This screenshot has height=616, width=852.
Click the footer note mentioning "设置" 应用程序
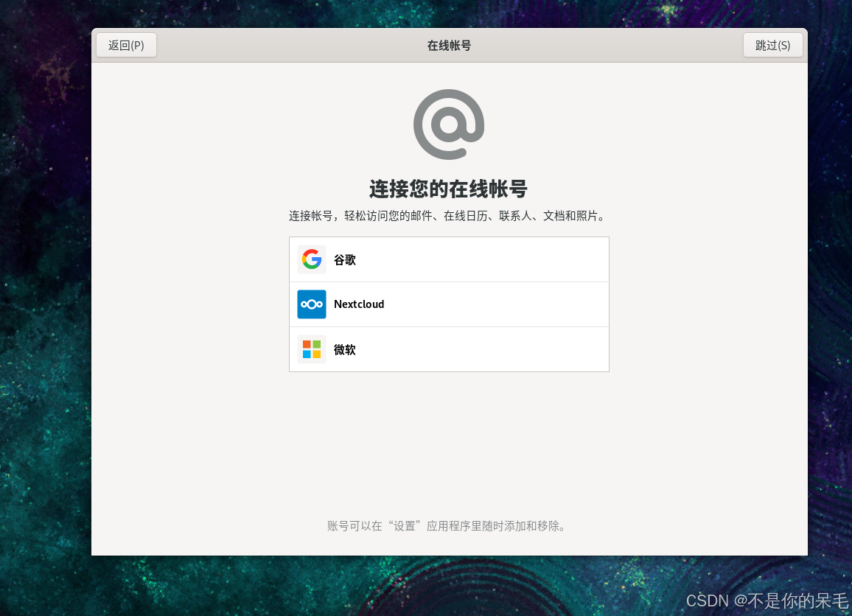447,526
